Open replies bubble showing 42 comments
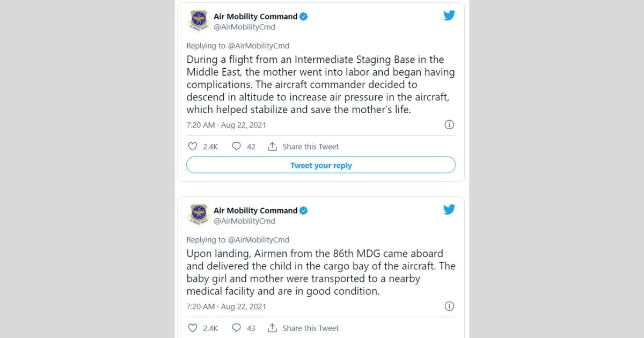The image size is (644, 338). 236,146
